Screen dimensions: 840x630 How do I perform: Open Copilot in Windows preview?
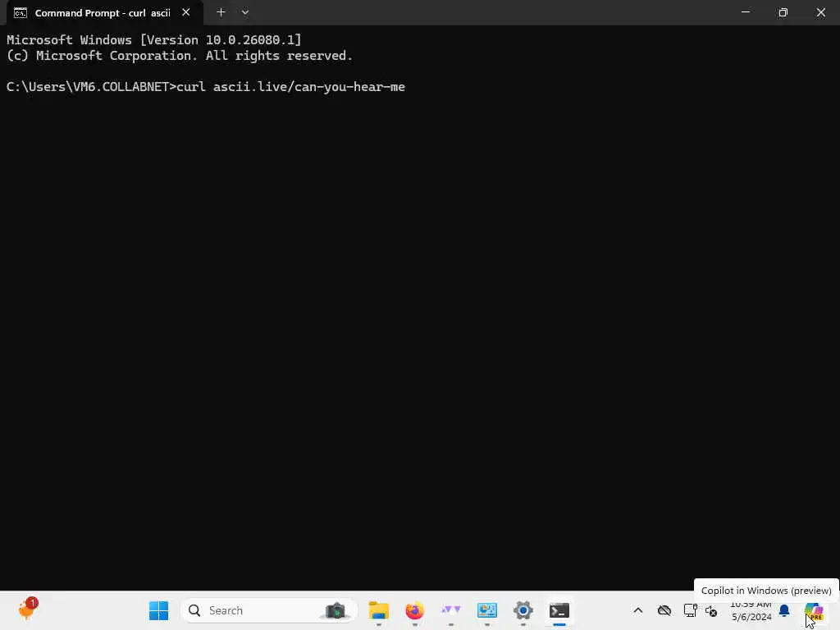coord(814,610)
